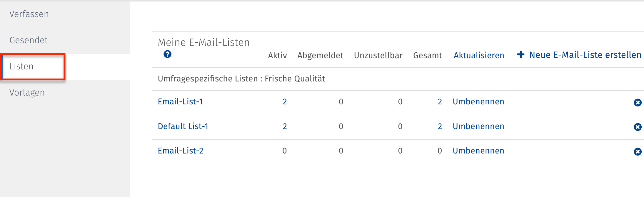Delete Default List-1 using its X icon
This screenshot has height=197, width=644.
(x=638, y=127)
